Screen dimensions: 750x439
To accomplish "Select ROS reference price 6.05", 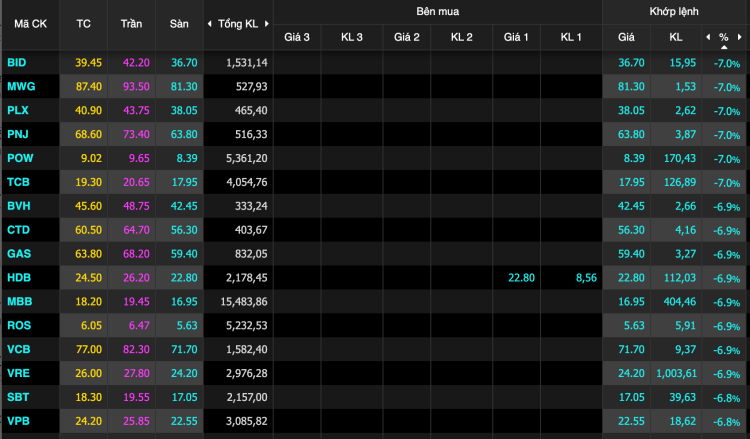I will coord(91,326).
